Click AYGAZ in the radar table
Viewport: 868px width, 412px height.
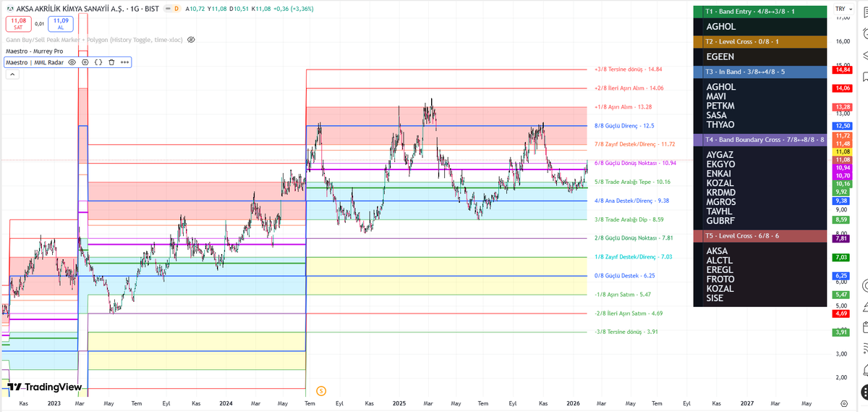[720, 155]
